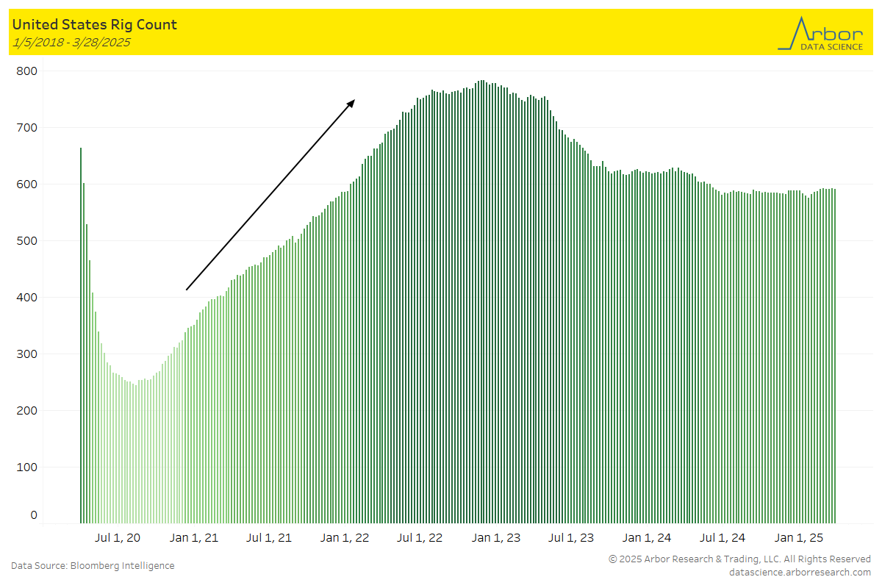Click the black trend arrow's arrowhead

click(351, 103)
